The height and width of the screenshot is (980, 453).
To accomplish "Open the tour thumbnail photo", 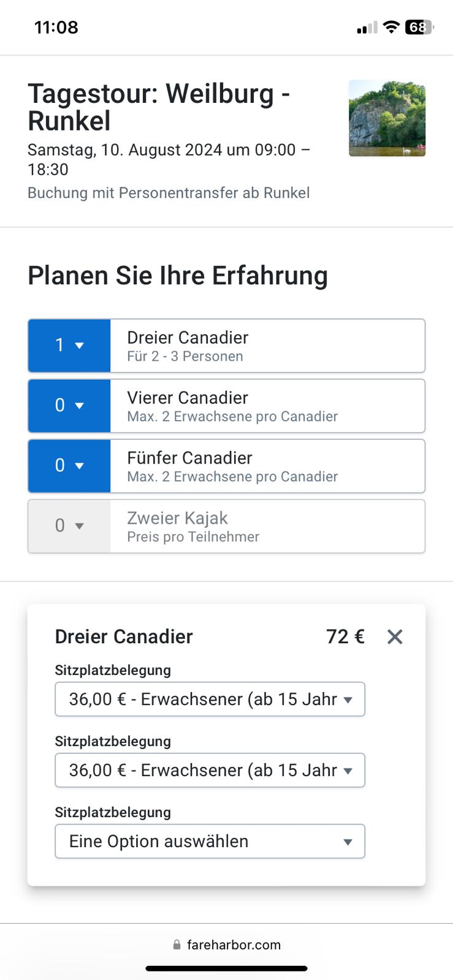I will [x=387, y=118].
